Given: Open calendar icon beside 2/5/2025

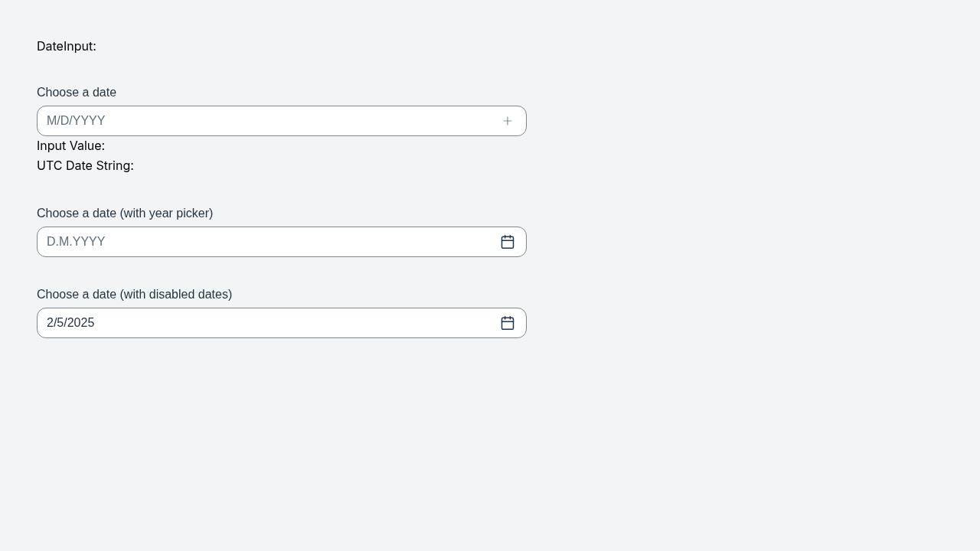Looking at the screenshot, I should (x=508, y=323).
